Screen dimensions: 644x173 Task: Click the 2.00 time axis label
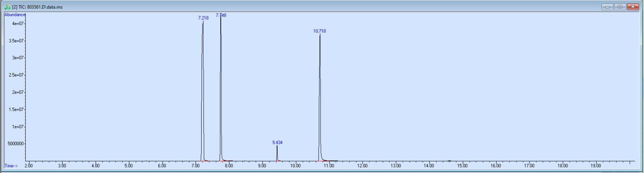tap(29, 166)
